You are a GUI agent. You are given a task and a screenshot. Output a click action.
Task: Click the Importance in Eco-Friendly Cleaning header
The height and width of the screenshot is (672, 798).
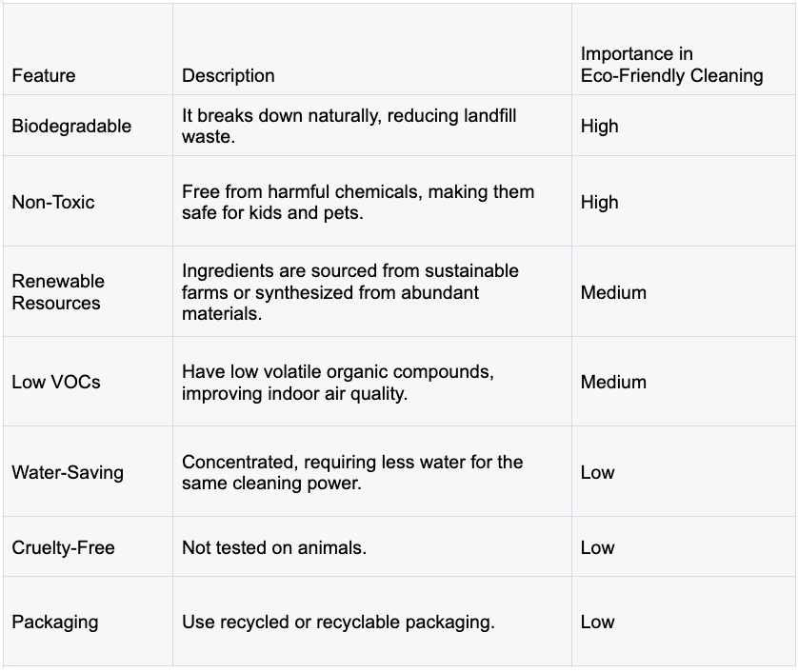click(x=684, y=49)
